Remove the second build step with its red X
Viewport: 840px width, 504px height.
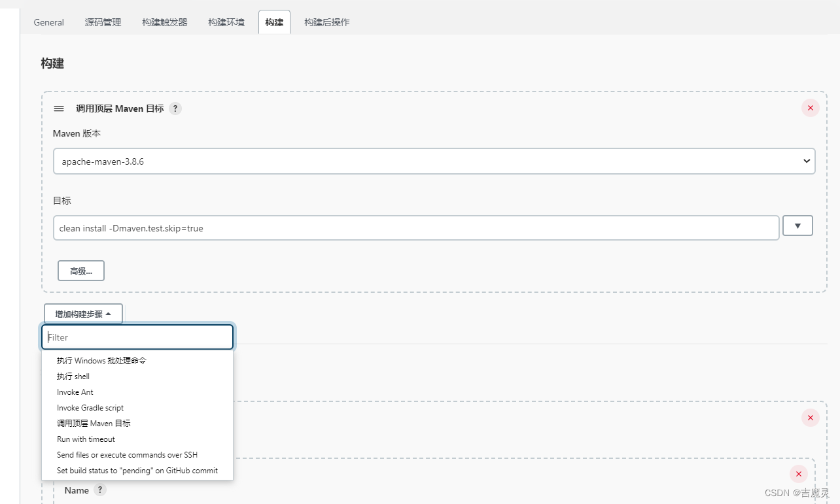point(810,418)
